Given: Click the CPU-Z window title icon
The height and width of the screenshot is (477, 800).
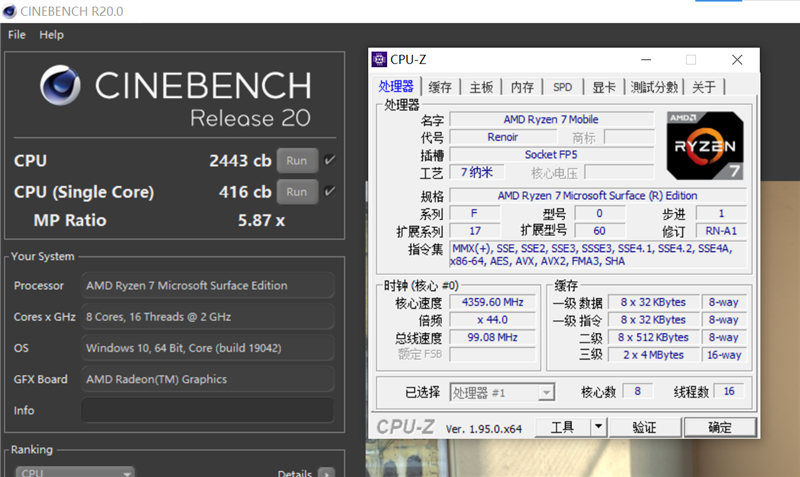Looking at the screenshot, I should [379, 60].
